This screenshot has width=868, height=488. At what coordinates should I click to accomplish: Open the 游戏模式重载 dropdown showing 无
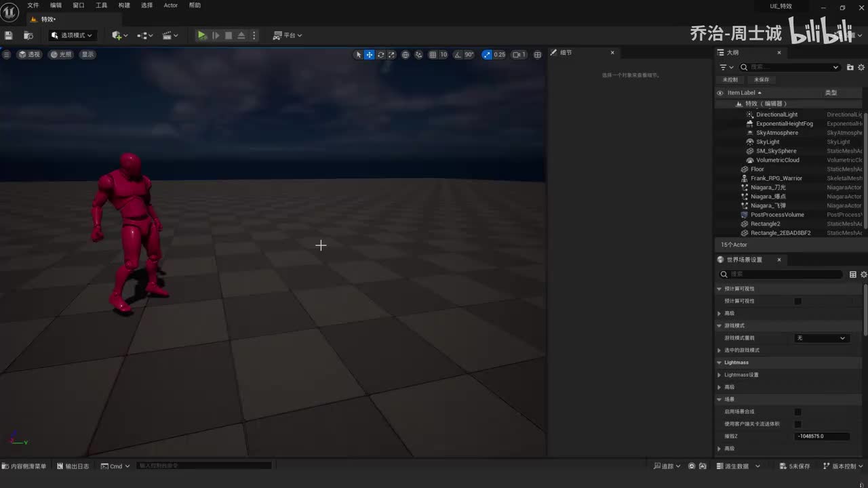822,338
